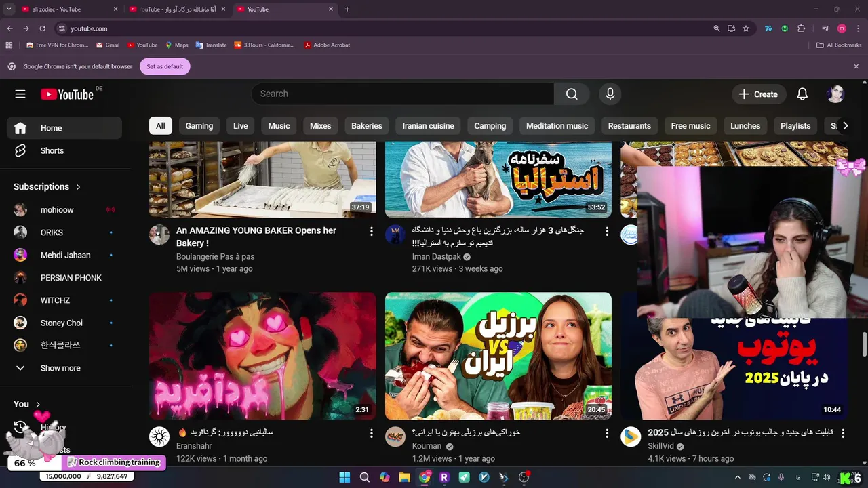Image resolution: width=868 pixels, height=488 pixels.
Task: Select the Camping filter chip
Action: (490, 126)
